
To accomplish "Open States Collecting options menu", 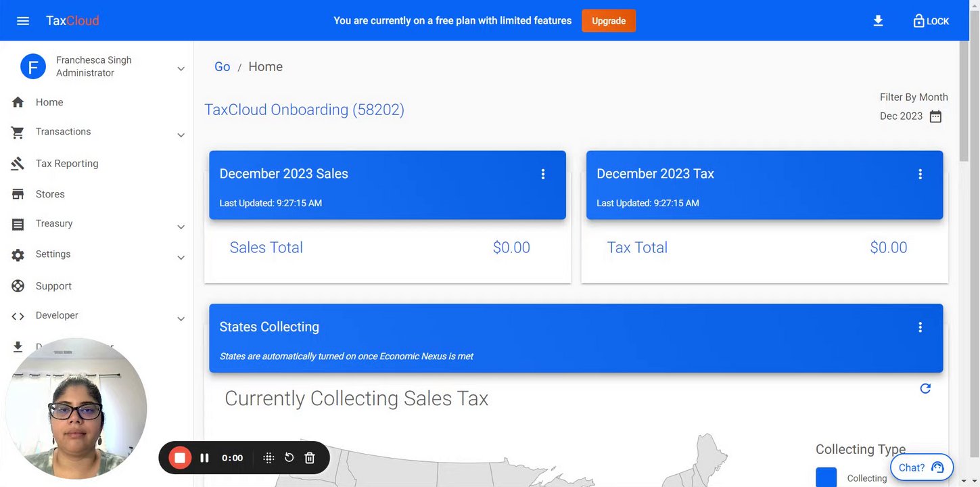I will point(920,327).
